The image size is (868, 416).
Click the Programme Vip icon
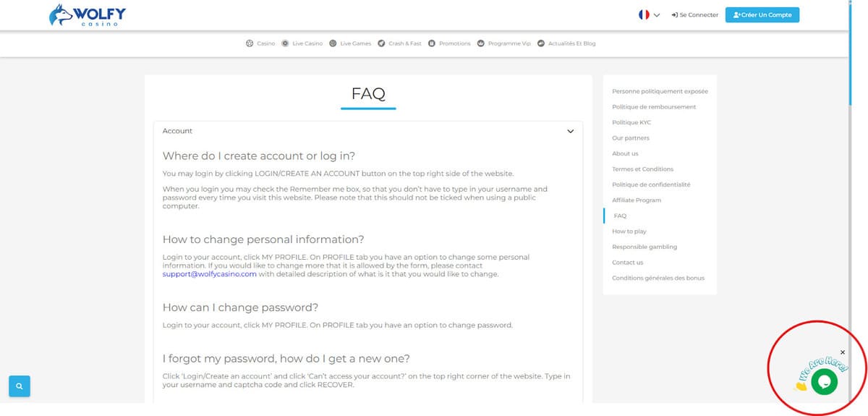[480, 43]
